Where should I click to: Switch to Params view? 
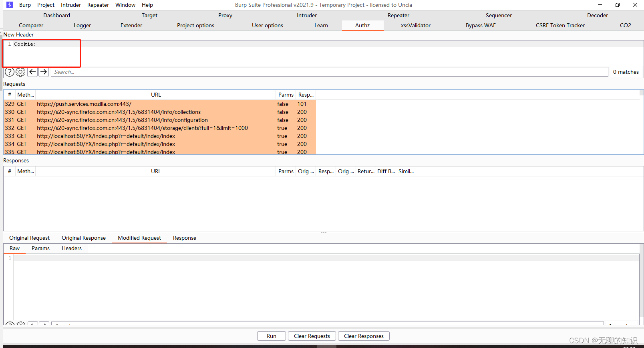(40, 248)
